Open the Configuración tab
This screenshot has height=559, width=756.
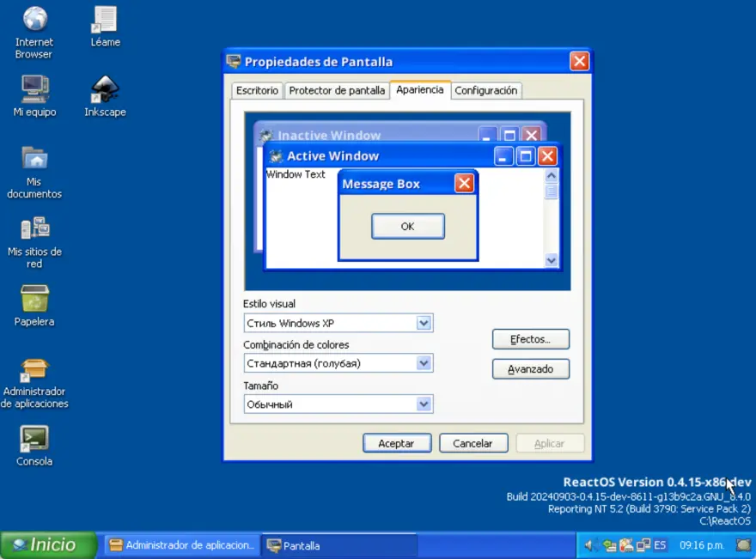pos(486,91)
